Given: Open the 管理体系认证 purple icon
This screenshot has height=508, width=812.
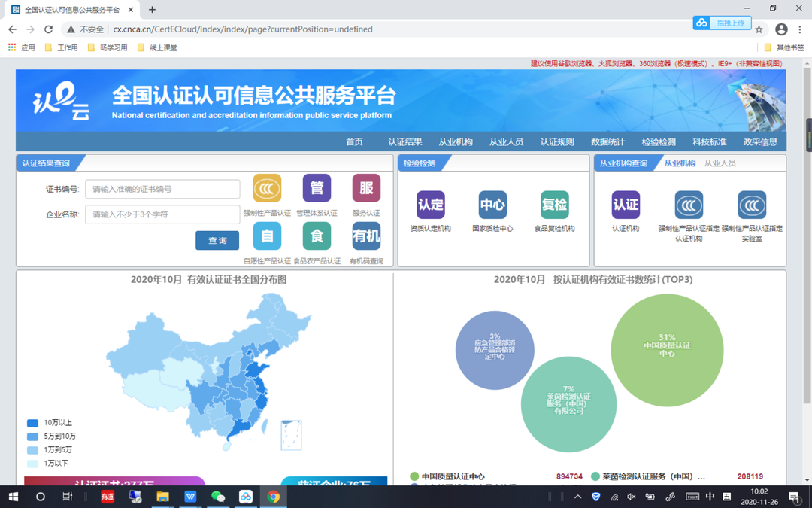Looking at the screenshot, I should point(317,187).
